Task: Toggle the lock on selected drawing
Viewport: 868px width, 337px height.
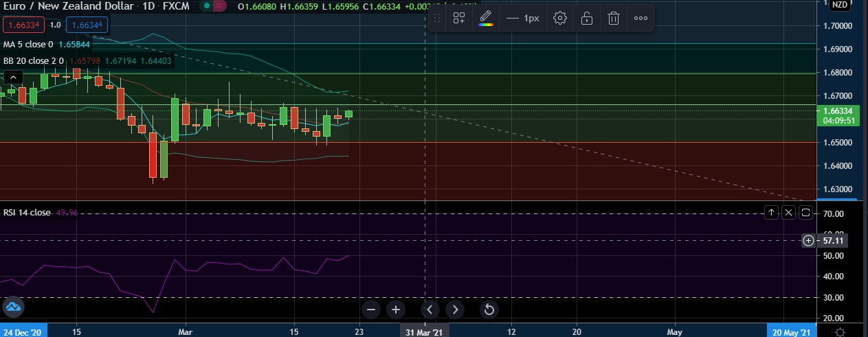Action: [x=587, y=19]
